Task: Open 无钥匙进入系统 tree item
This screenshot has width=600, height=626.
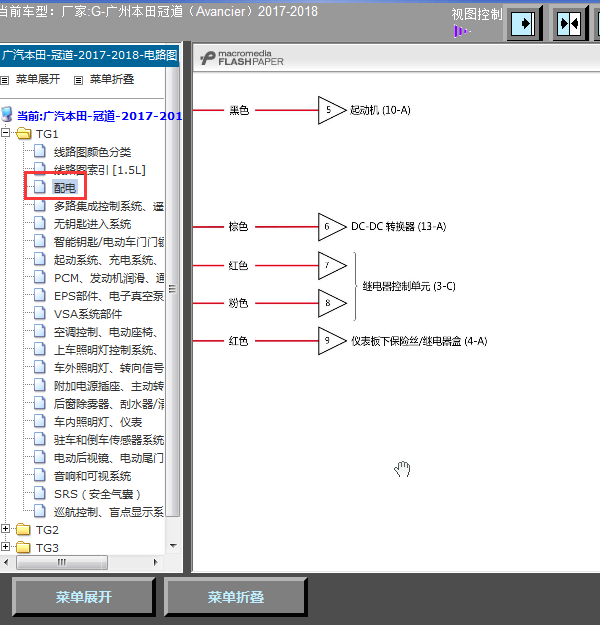Action: pyautogui.click(x=93, y=224)
